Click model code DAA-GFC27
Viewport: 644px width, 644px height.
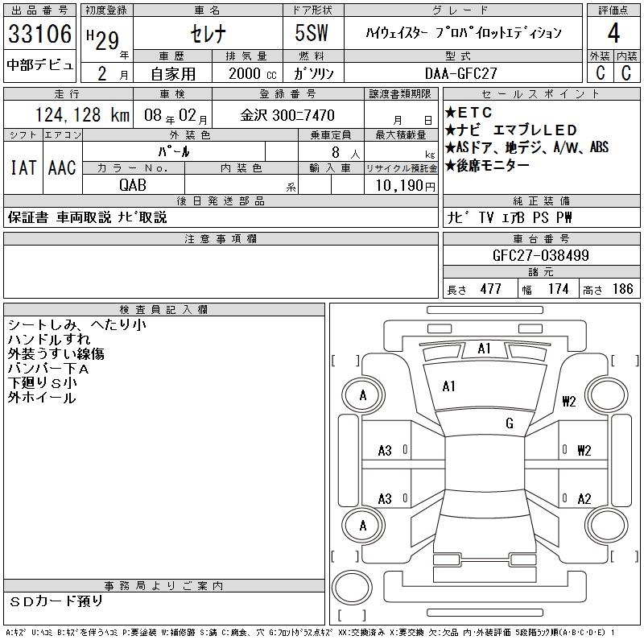[x=460, y=73]
